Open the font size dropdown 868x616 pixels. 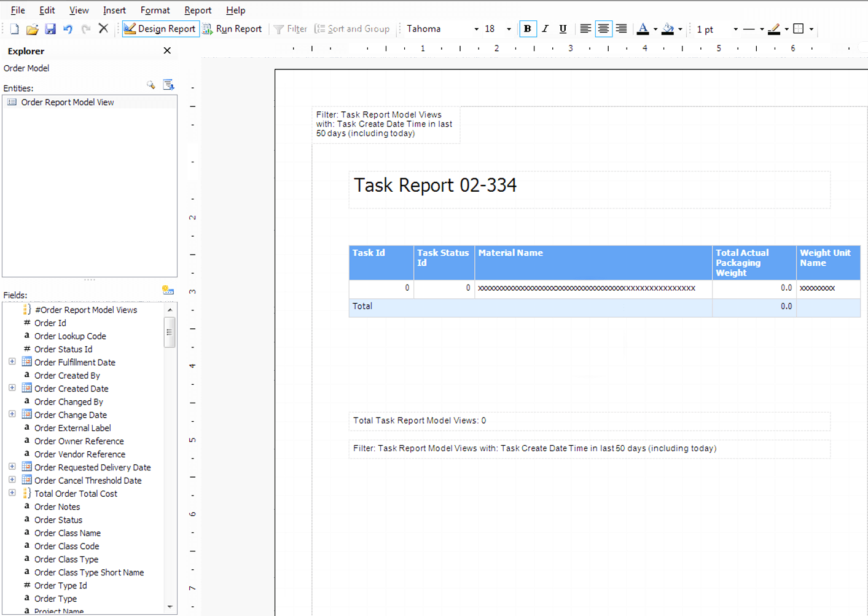coord(509,29)
